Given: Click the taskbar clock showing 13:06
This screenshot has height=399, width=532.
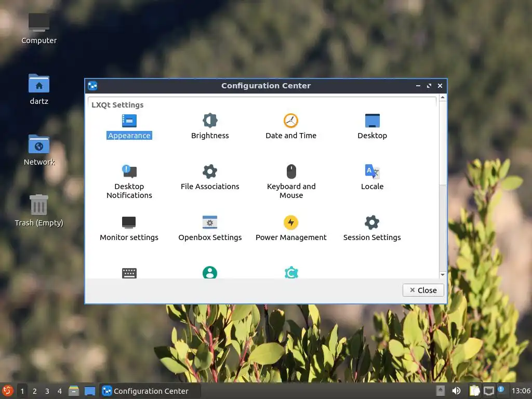Looking at the screenshot, I should click(521, 391).
